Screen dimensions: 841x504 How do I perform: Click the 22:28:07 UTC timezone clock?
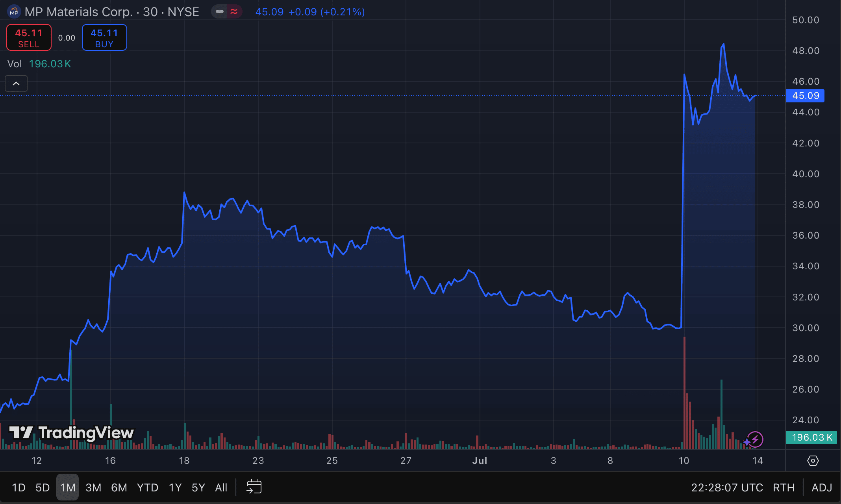[727, 487]
